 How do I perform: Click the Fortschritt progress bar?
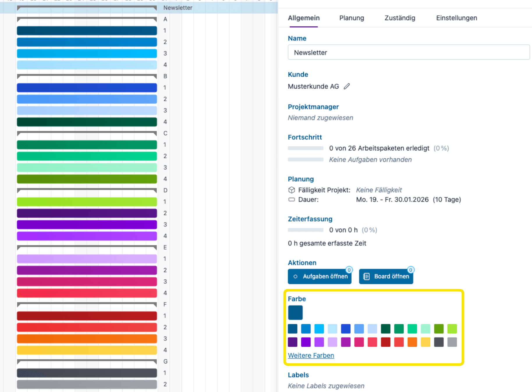coord(305,148)
